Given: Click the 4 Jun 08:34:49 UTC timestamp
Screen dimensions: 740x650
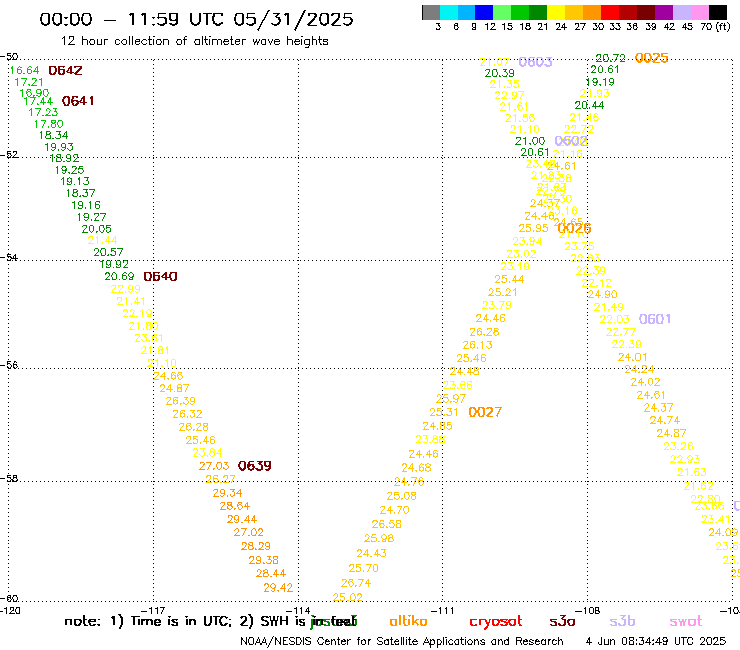Looking at the screenshot, I should coord(656,642).
